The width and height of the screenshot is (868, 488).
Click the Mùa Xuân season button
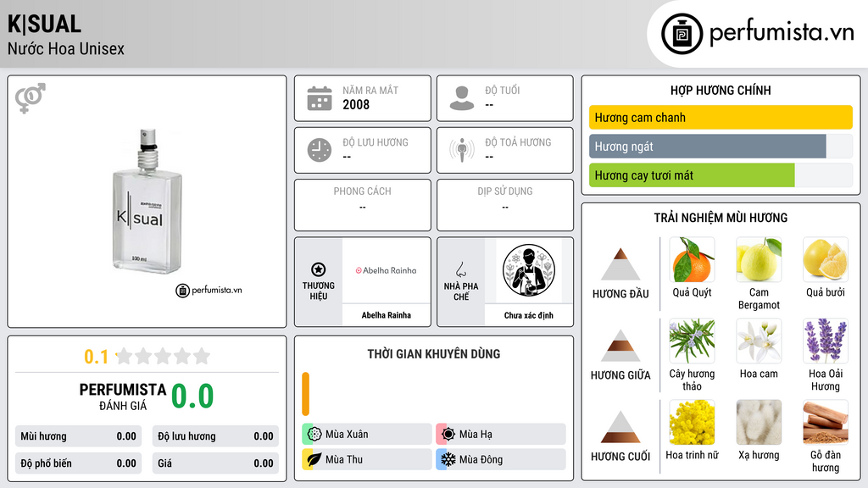[x=367, y=435]
